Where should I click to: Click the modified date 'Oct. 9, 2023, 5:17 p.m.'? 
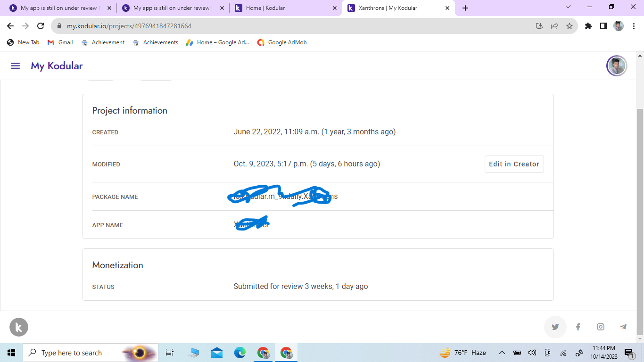pyautogui.click(x=271, y=164)
